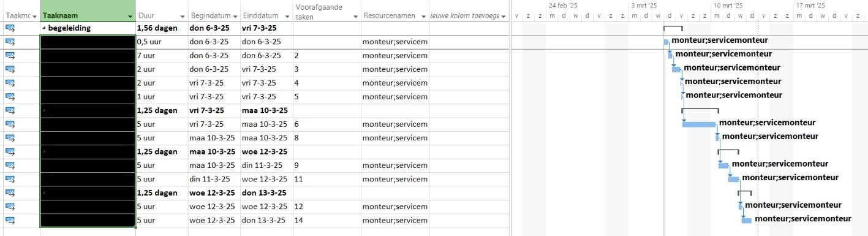Open the Taakmodus column filter dropdown
The width and height of the screenshot is (868, 236).
tap(34, 16)
